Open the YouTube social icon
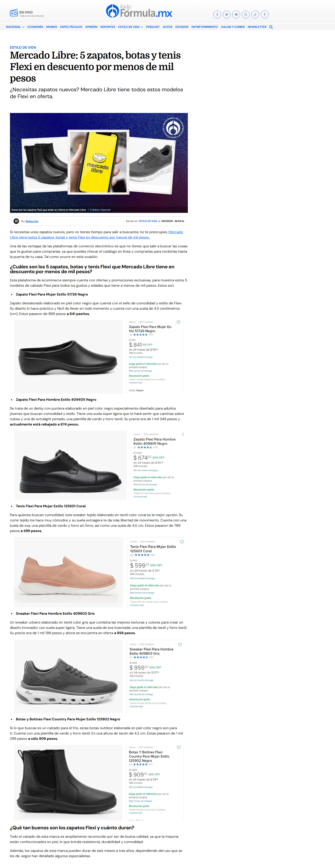The width and height of the screenshot is (335, 868). 236,15
